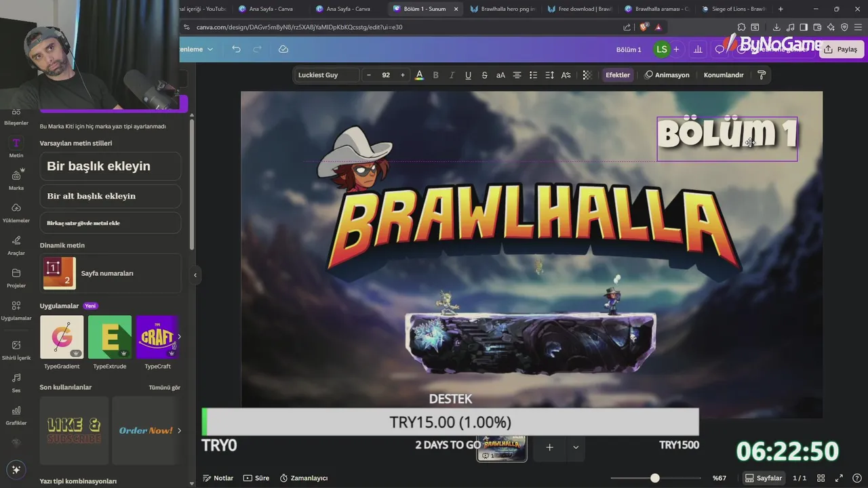Open Projeler projects sidebar tab
Viewport: 868px width, 488px height.
(16, 277)
